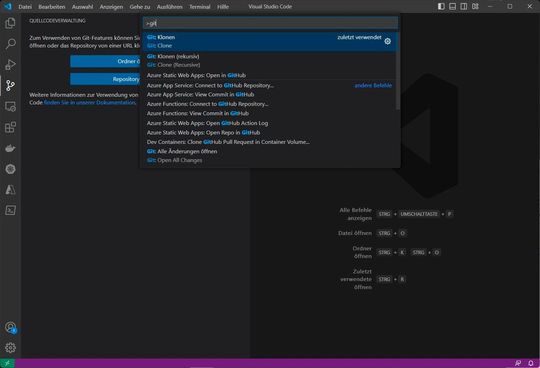Select Azure Static Web Apps: Open Repo in GitHub
540x368 pixels.
click(x=269, y=133)
